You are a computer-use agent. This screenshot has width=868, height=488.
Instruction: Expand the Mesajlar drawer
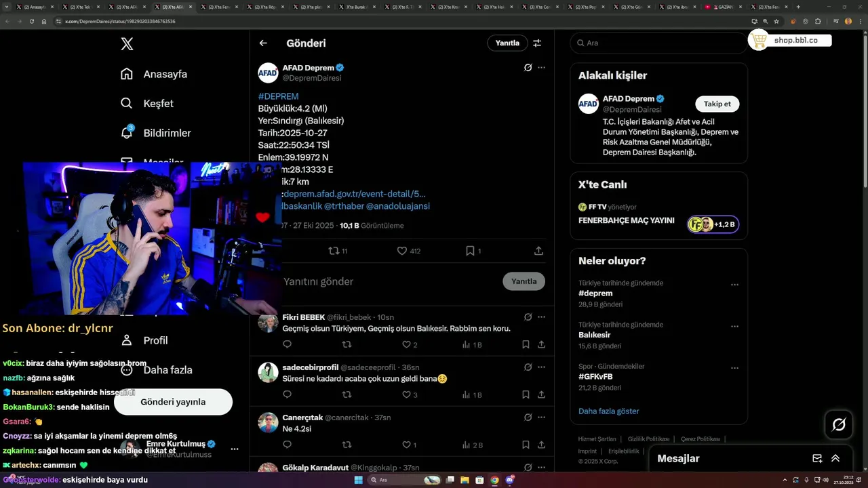click(x=835, y=458)
